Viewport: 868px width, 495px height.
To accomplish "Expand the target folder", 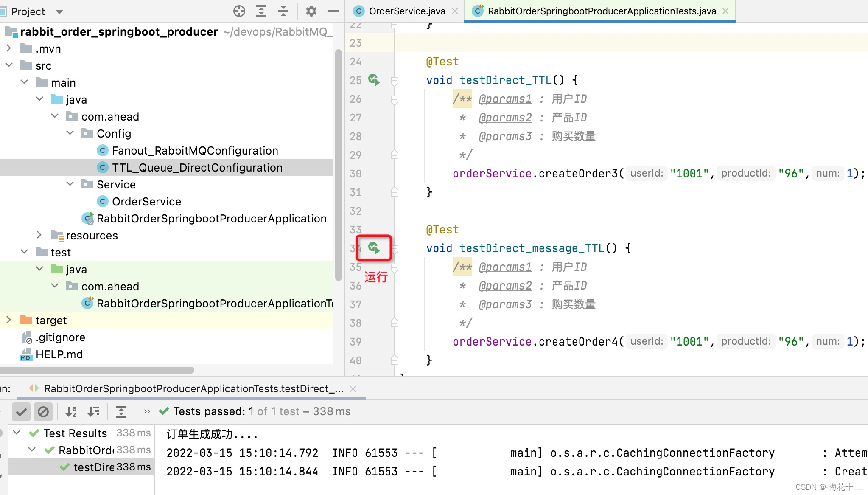I will point(8,320).
